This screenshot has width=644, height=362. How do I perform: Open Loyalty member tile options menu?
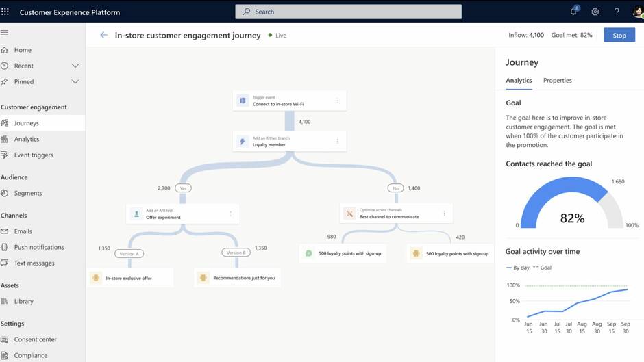click(337, 142)
